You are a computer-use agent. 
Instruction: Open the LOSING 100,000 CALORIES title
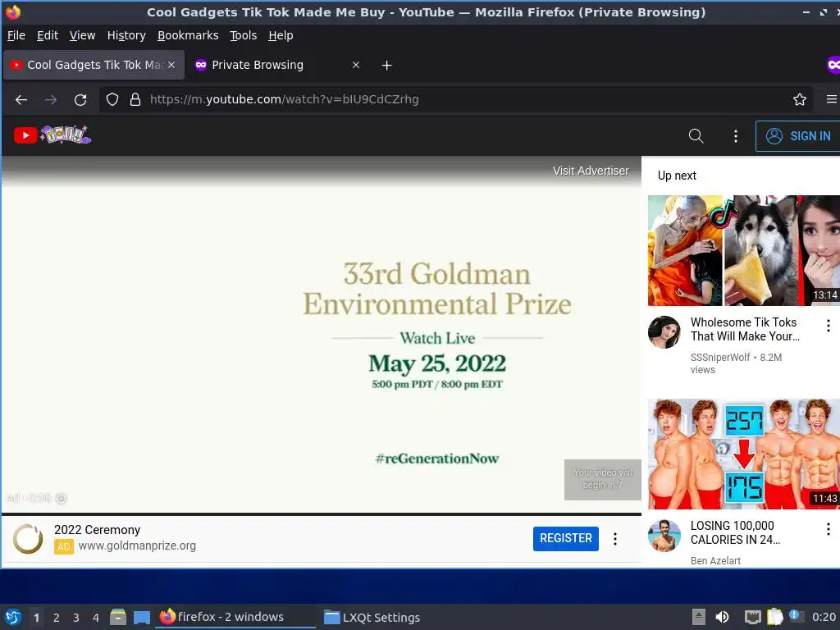735,532
